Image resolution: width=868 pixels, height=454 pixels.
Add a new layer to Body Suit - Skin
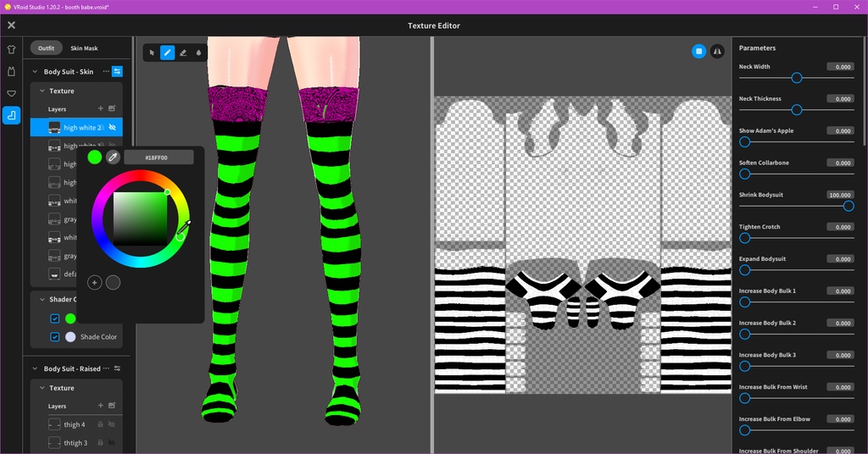[100, 108]
